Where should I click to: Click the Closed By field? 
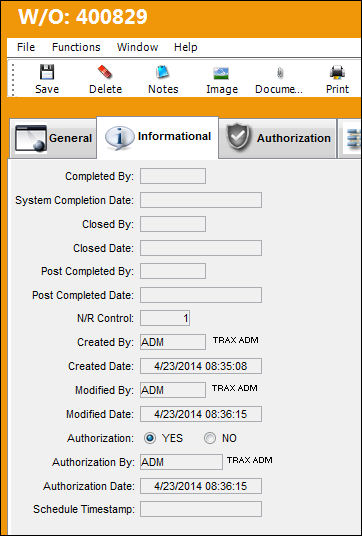pyautogui.click(x=173, y=224)
